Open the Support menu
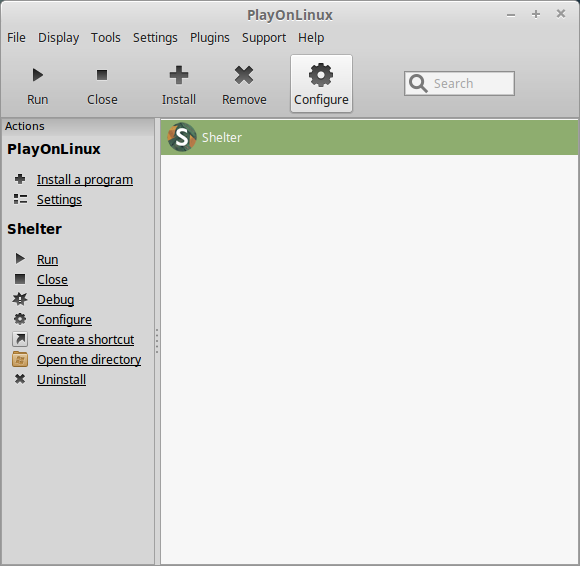Image resolution: width=580 pixels, height=566 pixels. pyautogui.click(x=264, y=38)
